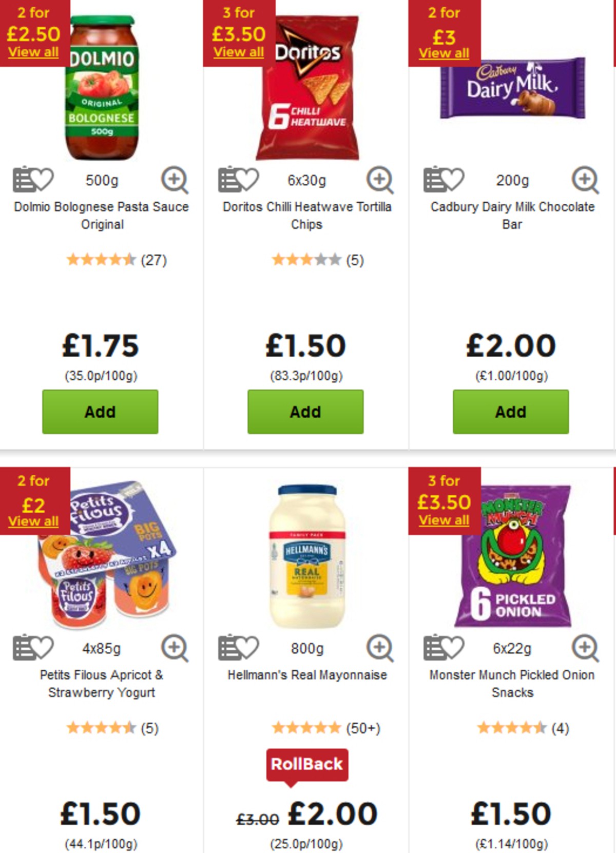Add Doritos Chilli Heatwave to basket
616x853 pixels.
305,411
